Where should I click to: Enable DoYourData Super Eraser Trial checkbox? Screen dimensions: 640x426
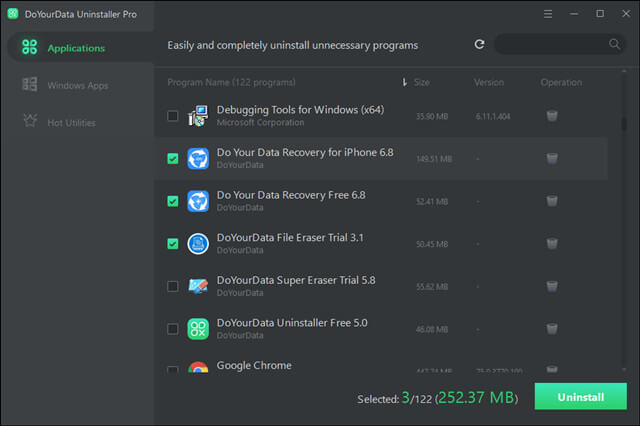tap(173, 286)
